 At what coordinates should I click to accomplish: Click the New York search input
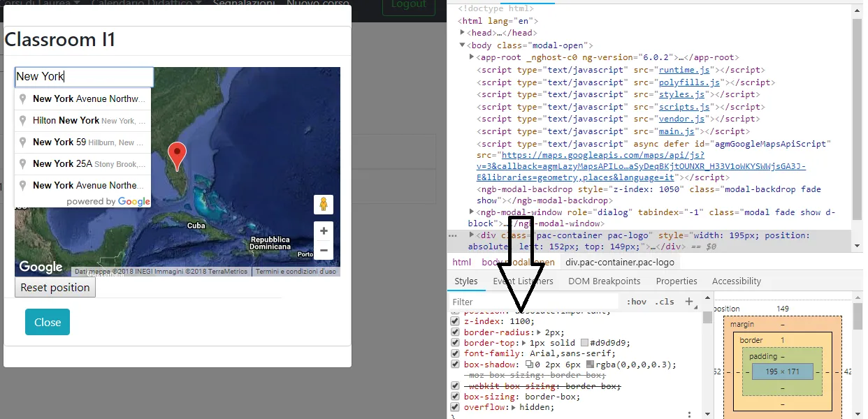84,77
